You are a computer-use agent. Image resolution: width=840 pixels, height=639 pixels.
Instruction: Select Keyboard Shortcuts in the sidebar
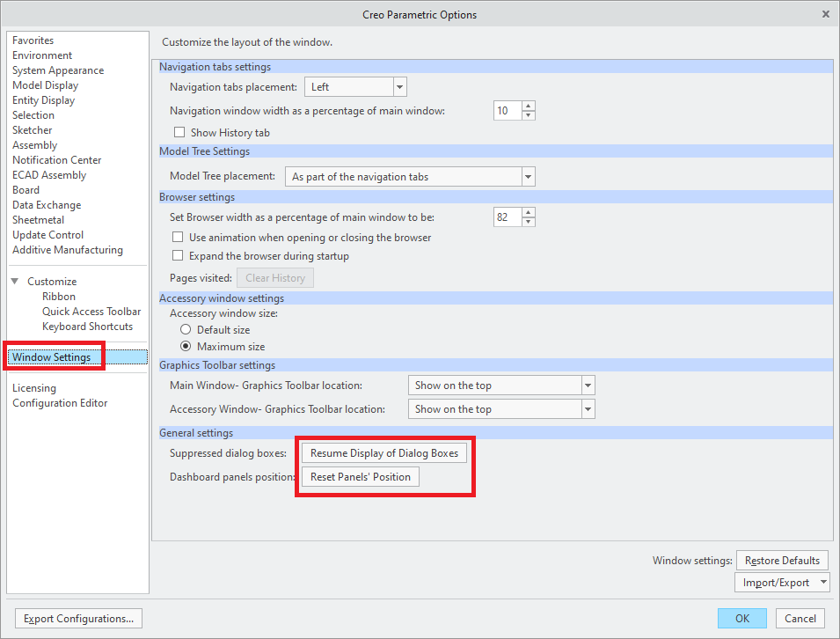(x=91, y=326)
